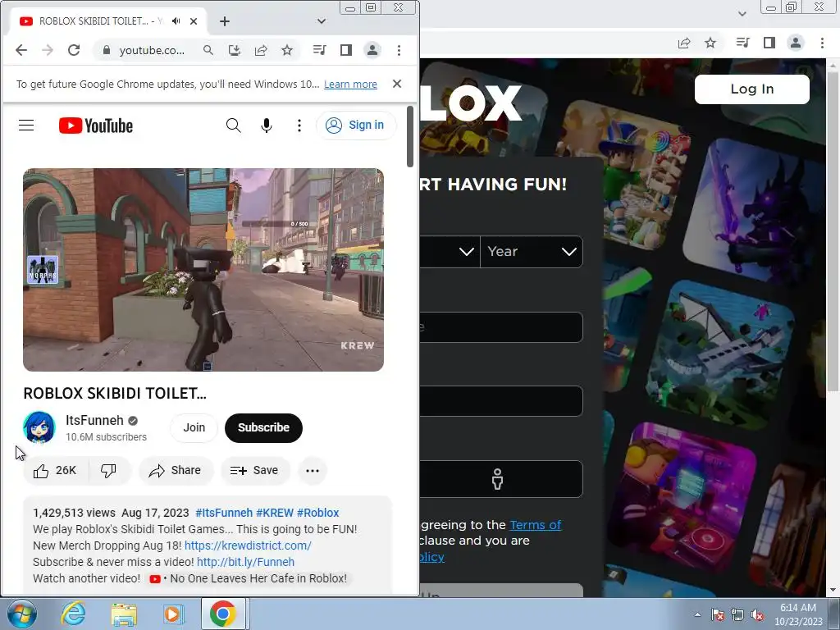Go forward in the YouTube window
The image size is (840, 630).
pos(48,50)
